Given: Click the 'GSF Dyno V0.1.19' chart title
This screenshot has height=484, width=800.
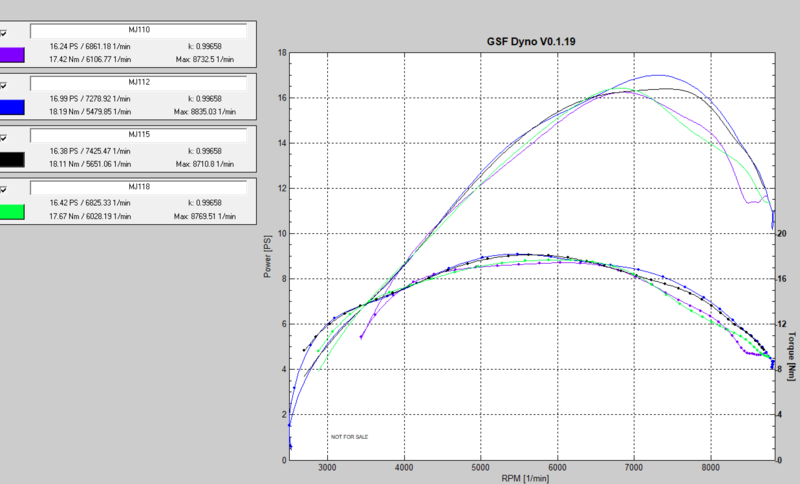Looking at the screenshot, I should (x=531, y=42).
